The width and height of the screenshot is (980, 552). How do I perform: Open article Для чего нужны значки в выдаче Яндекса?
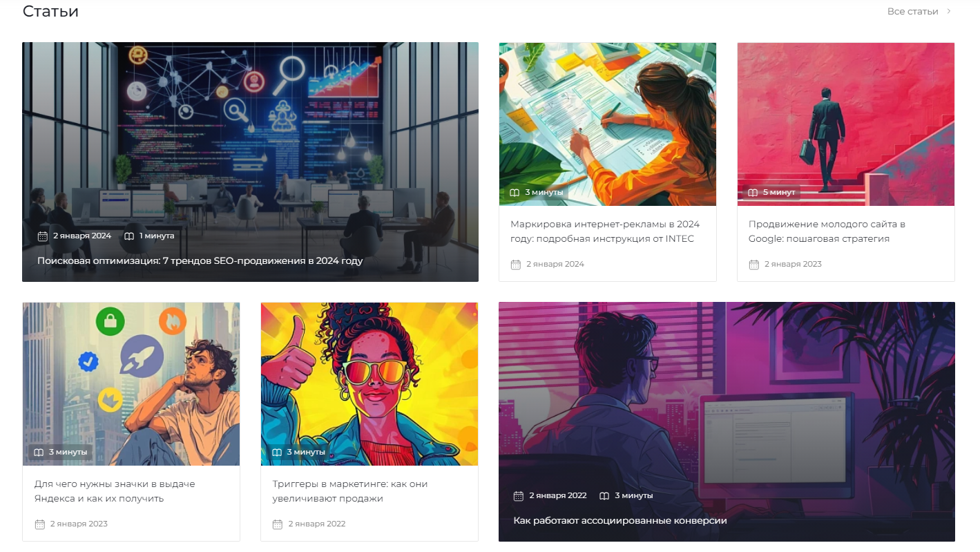pos(115,491)
